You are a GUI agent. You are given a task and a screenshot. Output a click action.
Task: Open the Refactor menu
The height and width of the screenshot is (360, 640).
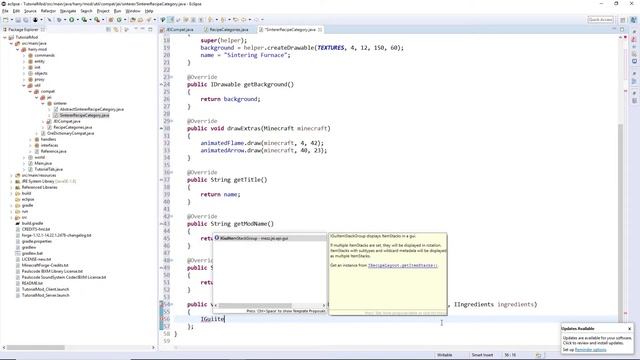pyautogui.click(x=48, y=11)
